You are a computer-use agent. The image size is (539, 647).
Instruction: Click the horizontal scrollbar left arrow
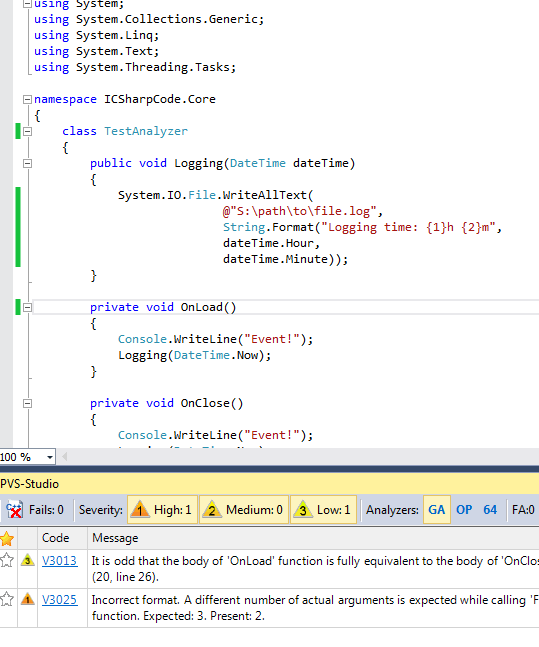pyautogui.click(x=64, y=457)
